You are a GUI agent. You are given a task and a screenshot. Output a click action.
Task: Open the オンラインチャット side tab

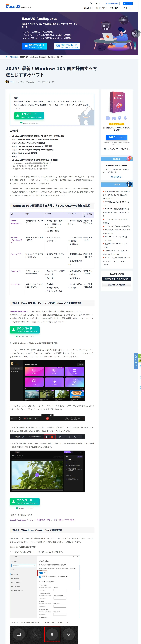pos(136,361)
